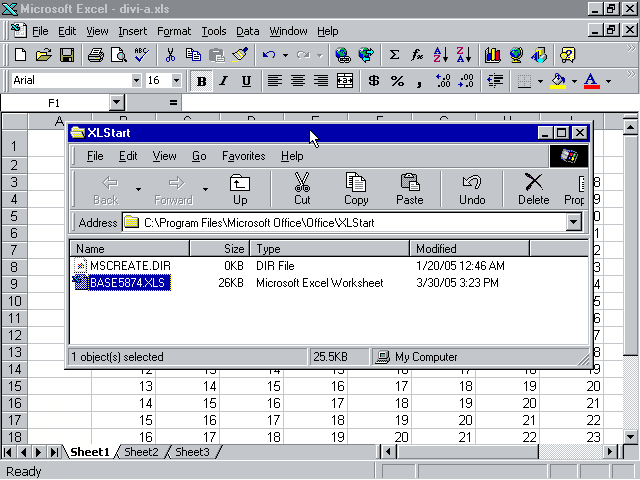Screen dimensions: 640x480
Task: Apply Currency Style dollar icon
Action: pyautogui.click(x=373, y=81)
